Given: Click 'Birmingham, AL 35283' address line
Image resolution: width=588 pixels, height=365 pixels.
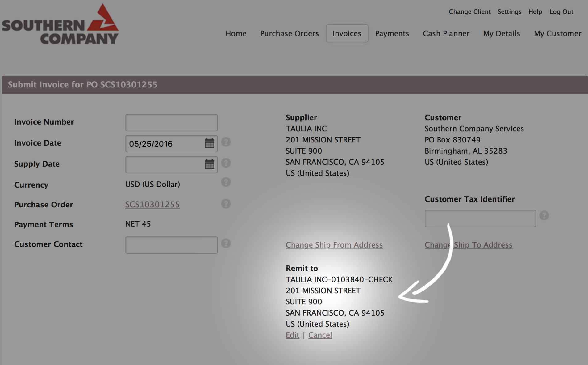Looking at the screenshot, I should point(466,151).
